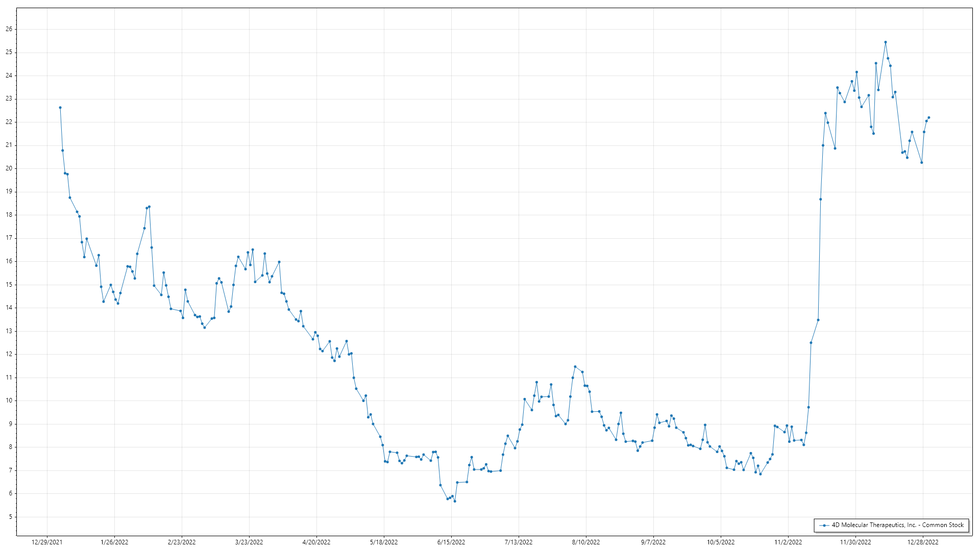Click the 4D Molecular Therapeutics legend label

tap(897, 525)
